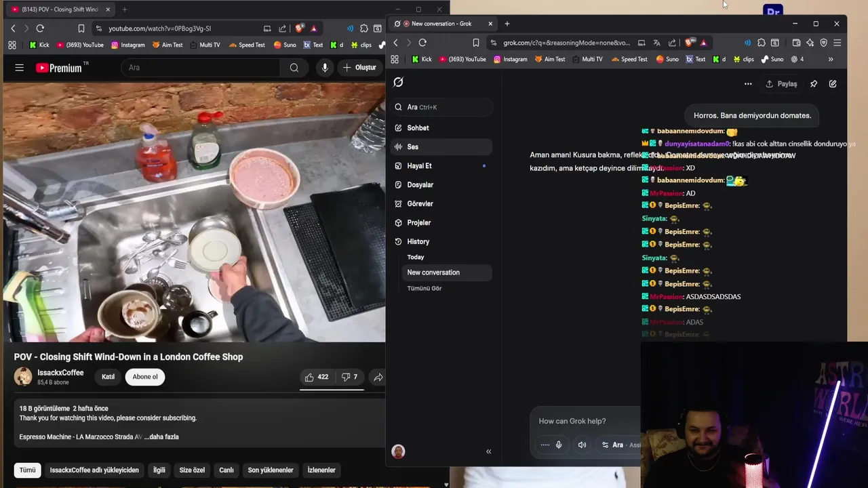Open the Ara voice assistant selector
Viewport: 868px width, 488px height.
pyautogui.click(x=618, y=445)
